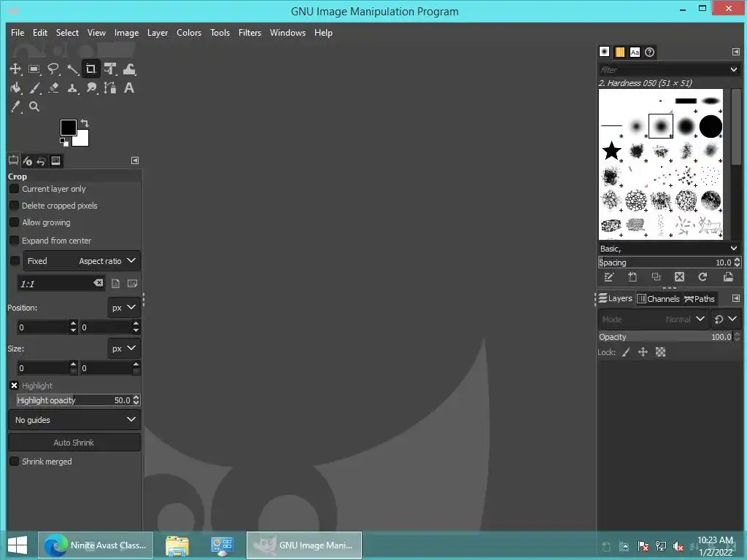
Task: Select the Paintbrush tool
Action: (34, 87)
